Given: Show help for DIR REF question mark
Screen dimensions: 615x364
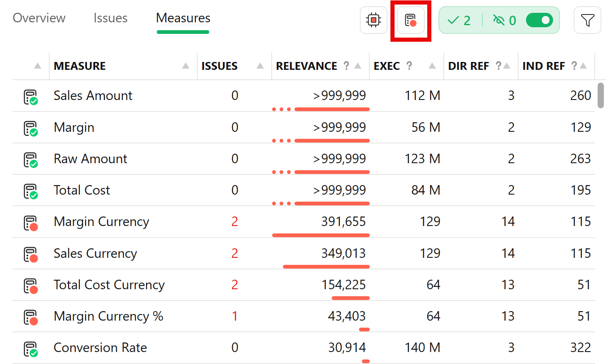Looking at the screenshot, I should point(498,66).
